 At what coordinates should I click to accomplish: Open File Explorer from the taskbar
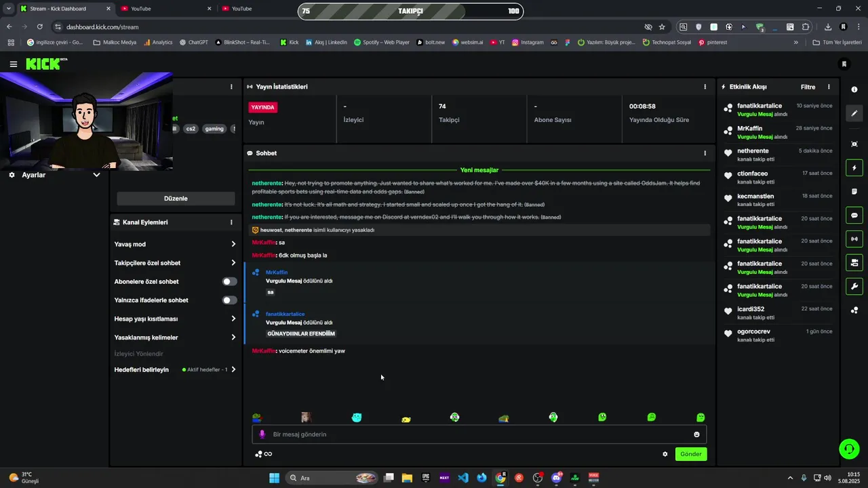[x=407, y=478]
